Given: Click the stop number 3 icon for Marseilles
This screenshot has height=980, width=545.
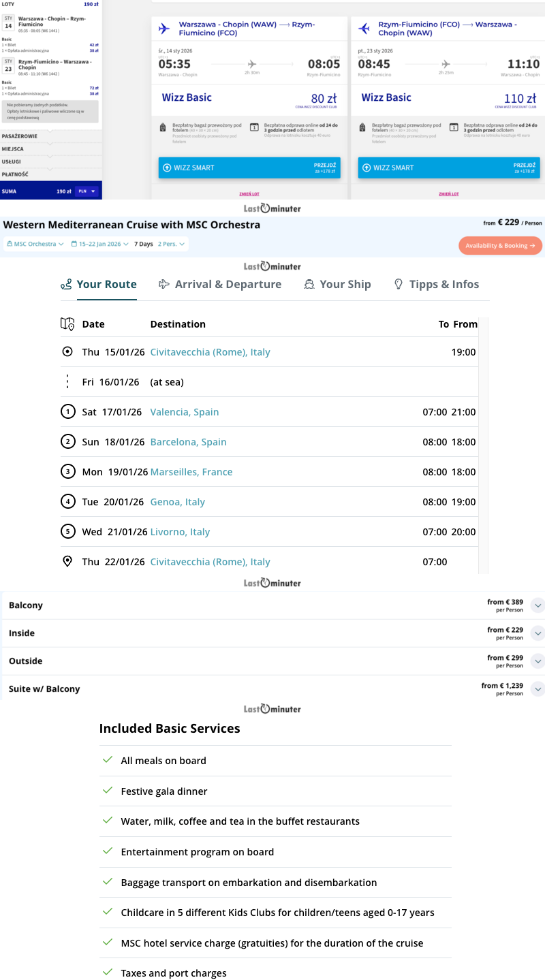Looking at the screenshot, I should coord(67,472).
